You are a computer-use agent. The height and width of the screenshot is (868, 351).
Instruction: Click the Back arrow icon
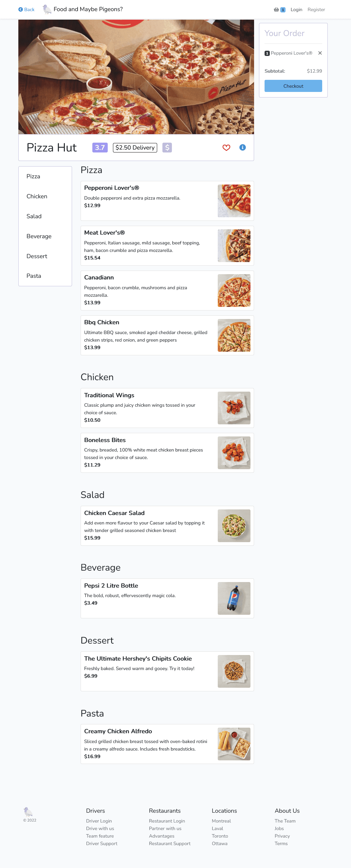[x=21, y=9]
